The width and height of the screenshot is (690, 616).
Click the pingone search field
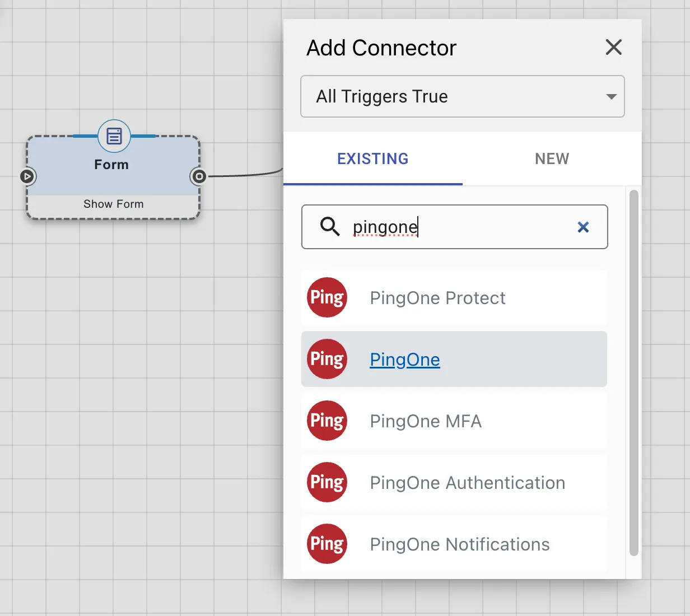(x=455, y=227)
